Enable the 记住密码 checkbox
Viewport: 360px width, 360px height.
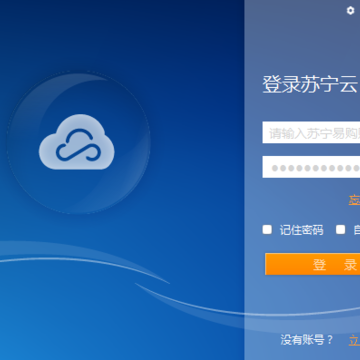point(267,230)
